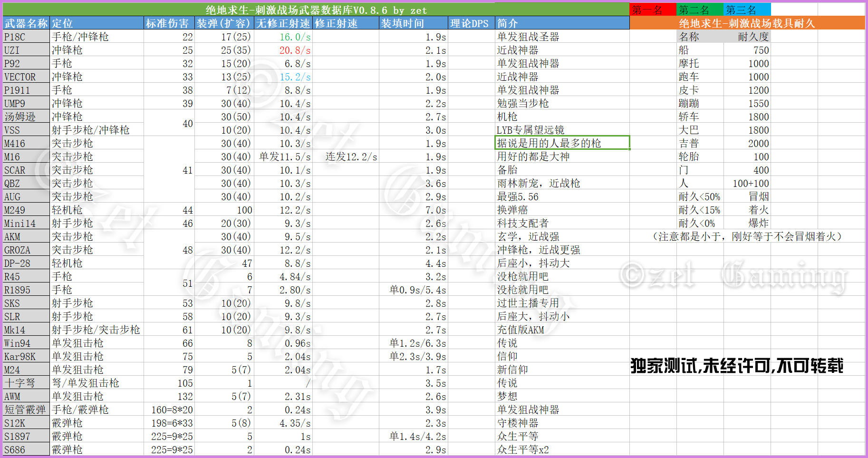
Task: Select the 1200 durability value for 皮卡
Action: tap(747, 90)
